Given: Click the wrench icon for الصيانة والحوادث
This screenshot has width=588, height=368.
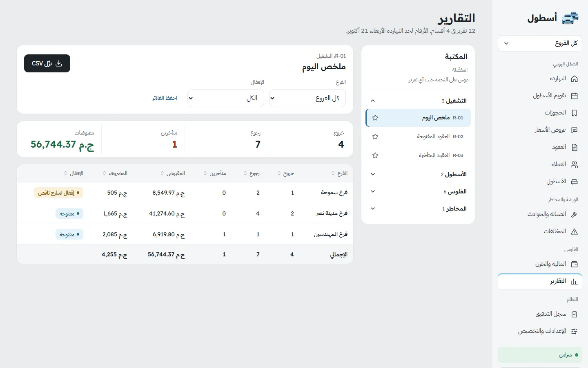Looking at the screenshot, I should 574,214.
